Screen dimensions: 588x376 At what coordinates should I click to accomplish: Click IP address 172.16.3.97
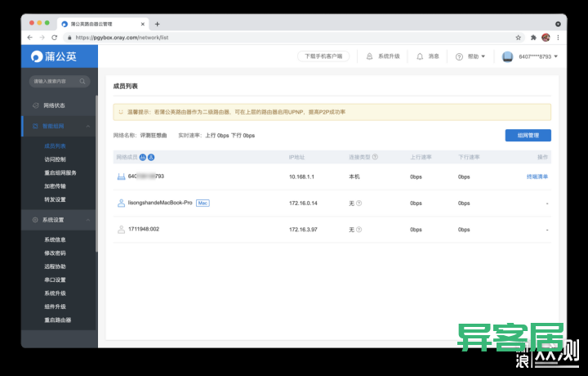pos(303,229)
